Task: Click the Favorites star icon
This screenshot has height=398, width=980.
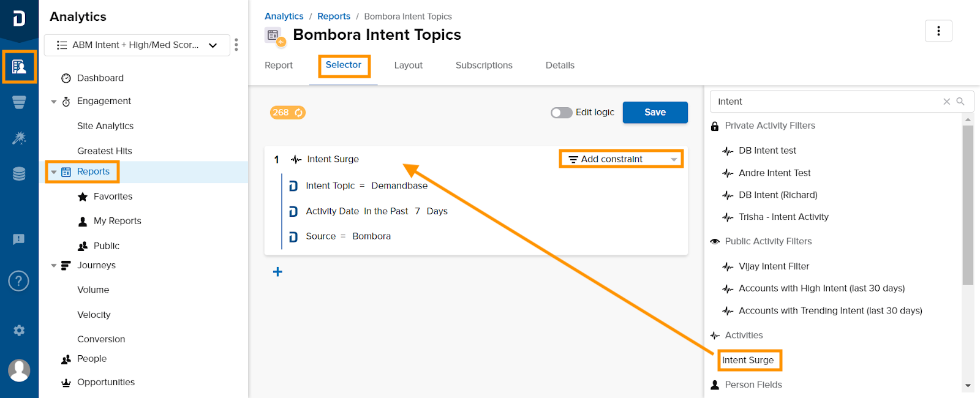Action: coord(83,197)
